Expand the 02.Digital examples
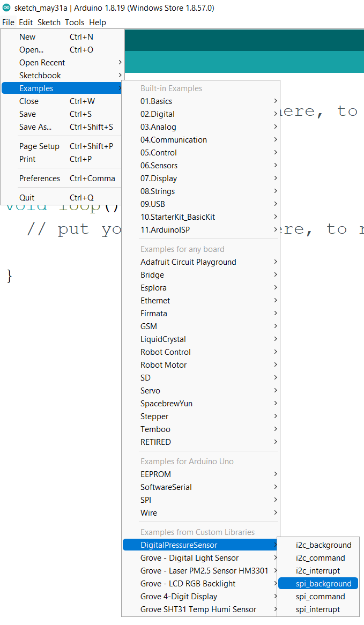This screenshot has height=625, width=364. 200,114
